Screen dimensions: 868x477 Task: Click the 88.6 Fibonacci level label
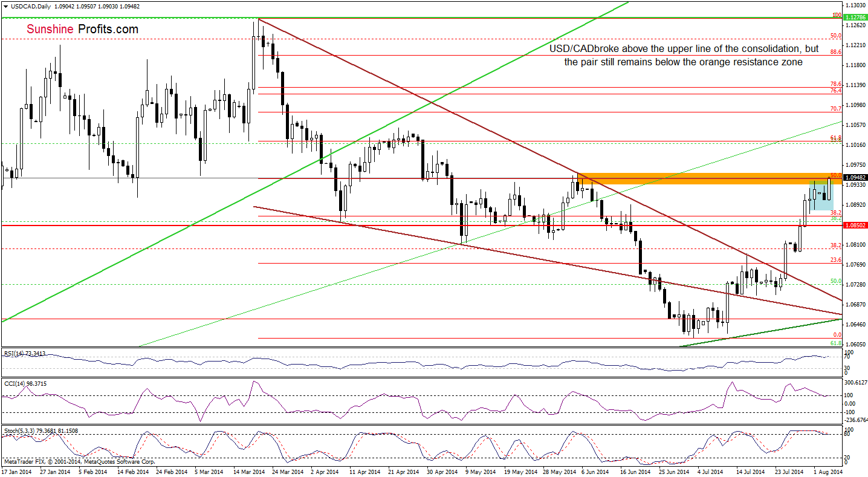tap(837, 52)
